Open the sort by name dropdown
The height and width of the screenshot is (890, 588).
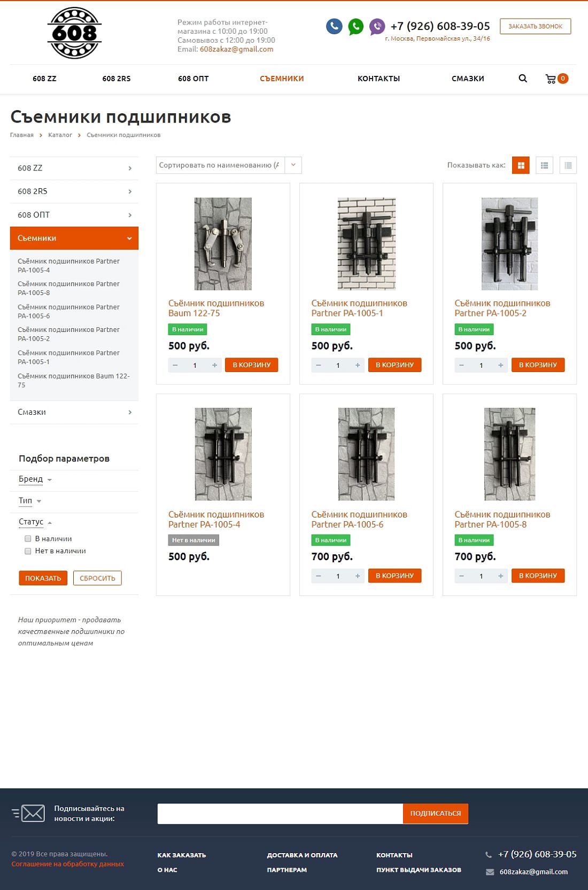[x=229, y=165]
